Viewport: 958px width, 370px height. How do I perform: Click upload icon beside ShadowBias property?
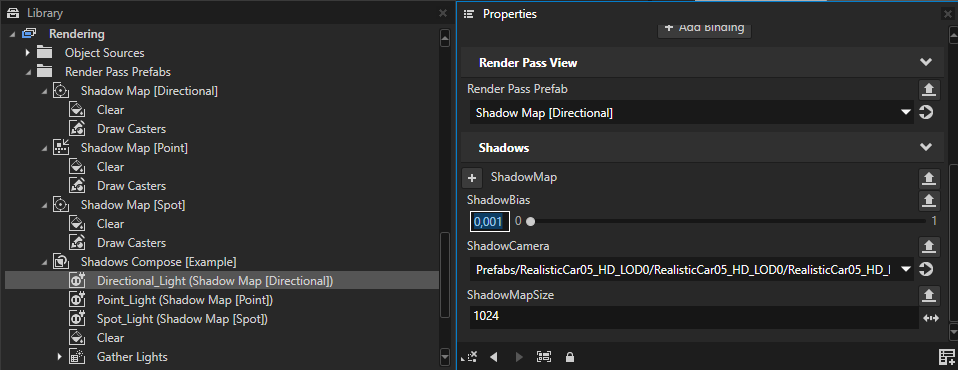[x=928, y=200]
